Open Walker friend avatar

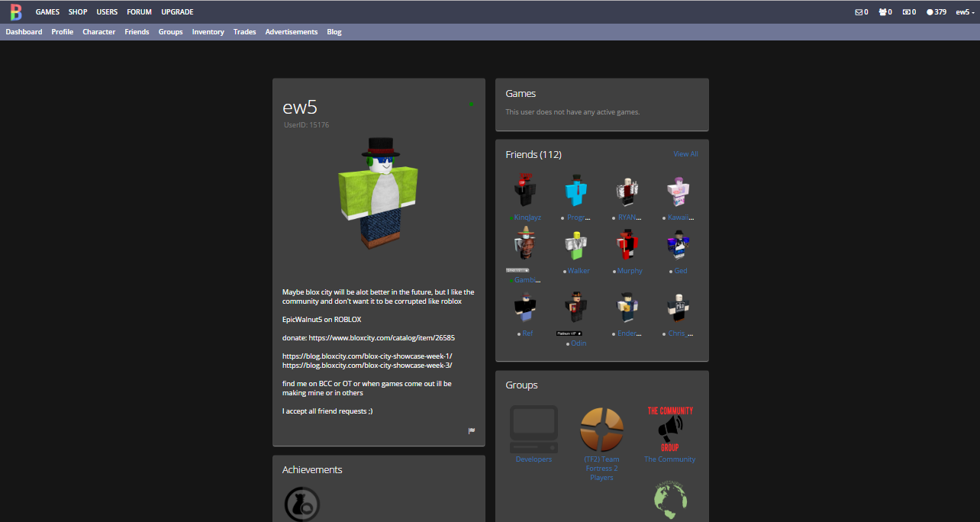click(577, 245)
